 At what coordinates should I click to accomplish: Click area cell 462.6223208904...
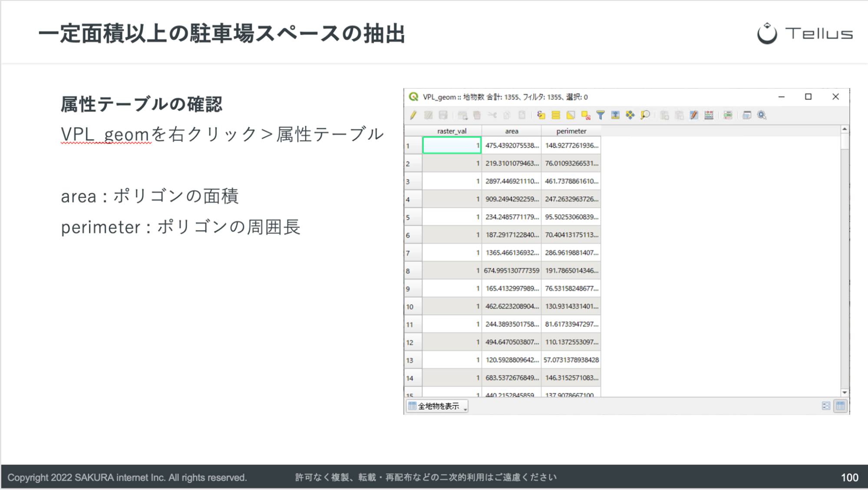tap(512, 306)
